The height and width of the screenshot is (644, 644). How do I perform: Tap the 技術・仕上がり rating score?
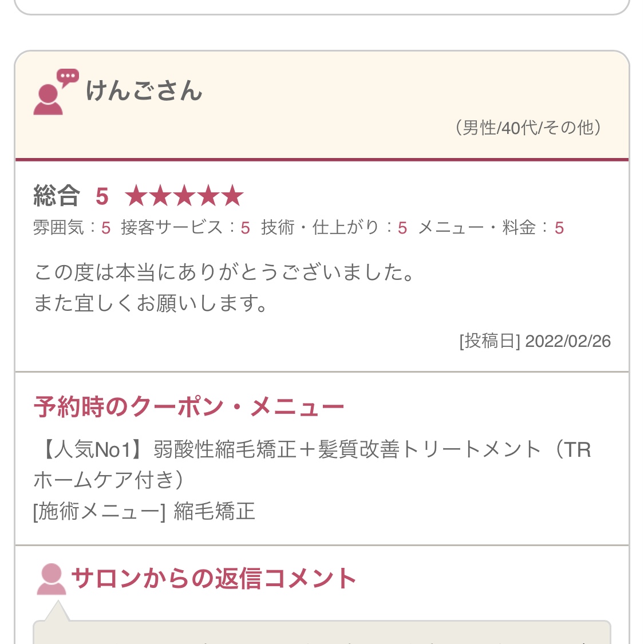point(402,228)
